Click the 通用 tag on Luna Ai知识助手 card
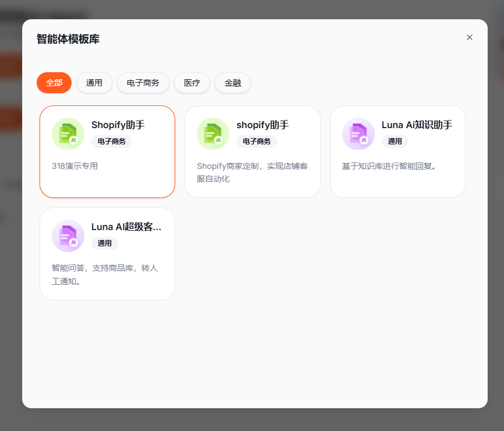The width and height of the screenshot is (504, 431). [395, 141]
